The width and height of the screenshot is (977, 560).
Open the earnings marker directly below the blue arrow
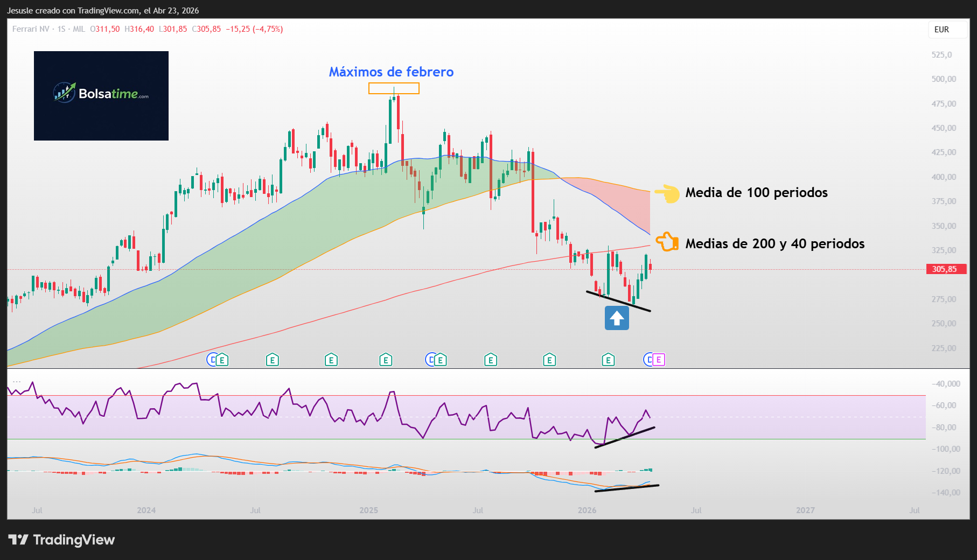click(x=608, y=360)
